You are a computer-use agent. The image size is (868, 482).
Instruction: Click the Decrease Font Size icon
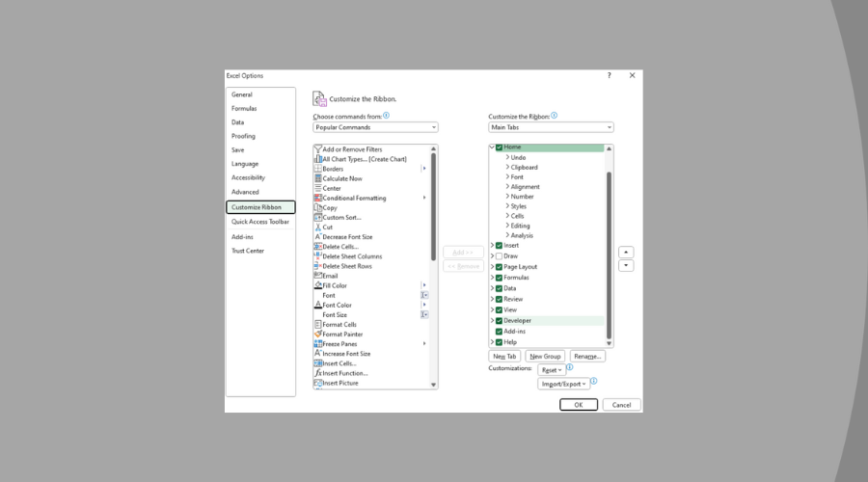point(317,237)
